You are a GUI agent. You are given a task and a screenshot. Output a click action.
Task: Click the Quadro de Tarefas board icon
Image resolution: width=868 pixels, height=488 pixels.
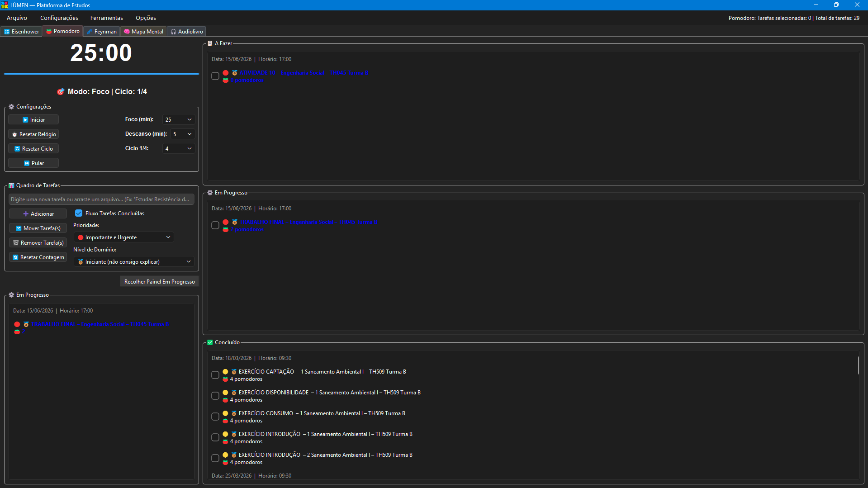[11, 185]
